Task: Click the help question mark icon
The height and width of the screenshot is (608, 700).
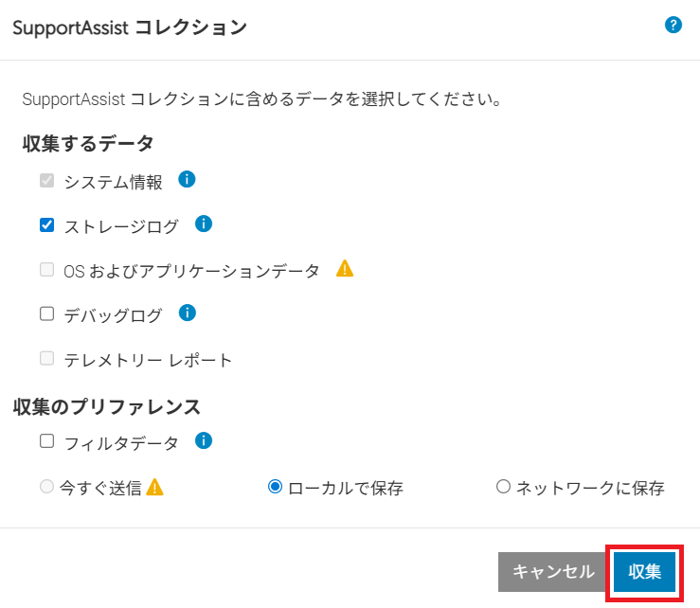Action: tap(673, 26)
